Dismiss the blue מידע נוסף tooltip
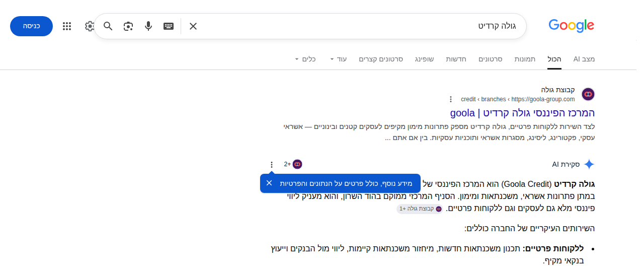The height and width of the screenshot is (272, 644). coord(269,183)
